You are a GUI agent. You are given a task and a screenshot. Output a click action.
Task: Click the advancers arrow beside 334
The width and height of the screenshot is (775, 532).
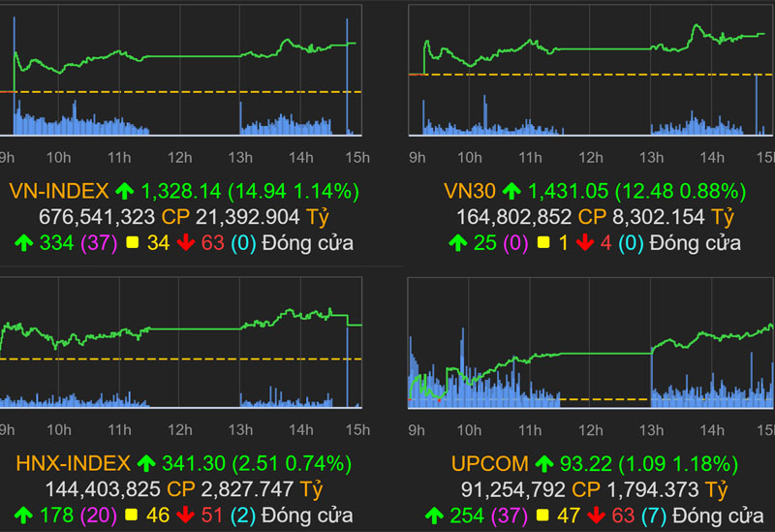(23, 243)
